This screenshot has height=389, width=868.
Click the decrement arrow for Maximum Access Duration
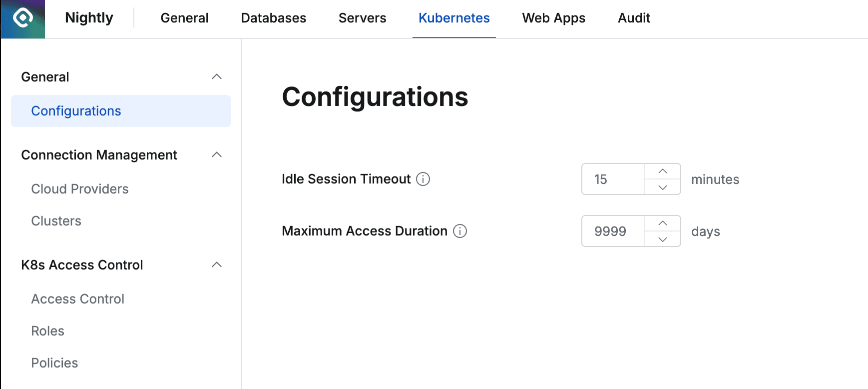point(663,239)
